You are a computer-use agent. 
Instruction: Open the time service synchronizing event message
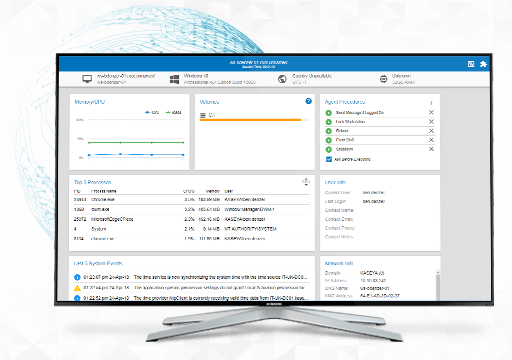pyautogui.click(x=220, y=277)
